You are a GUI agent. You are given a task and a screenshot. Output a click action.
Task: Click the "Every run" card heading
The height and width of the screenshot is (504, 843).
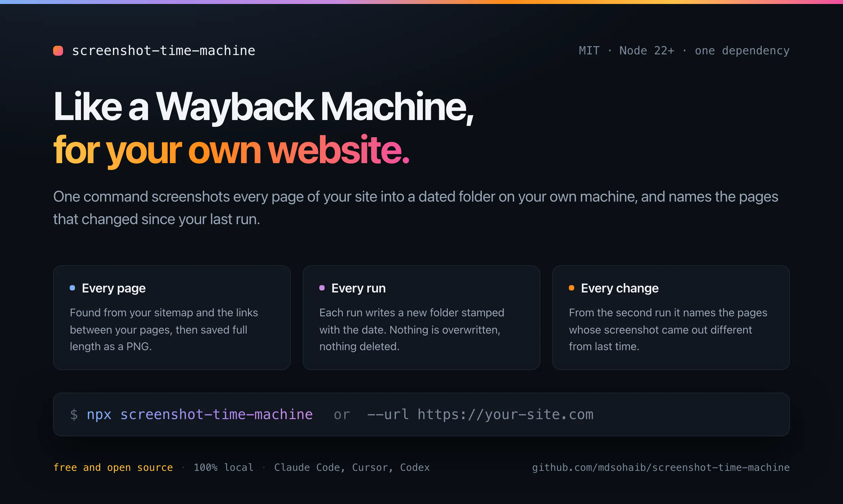point(358,288)
